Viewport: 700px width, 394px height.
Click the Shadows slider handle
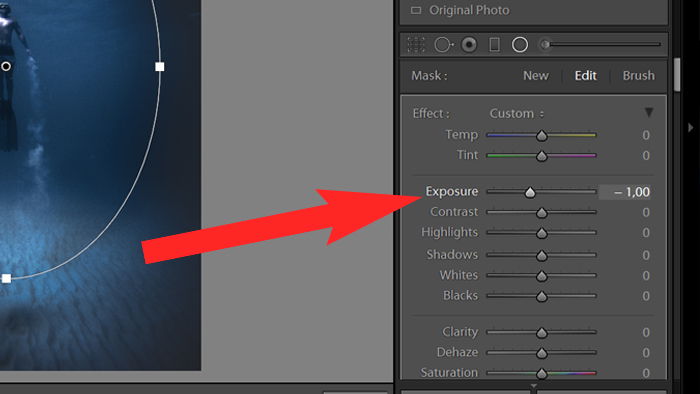pos(542,256)
